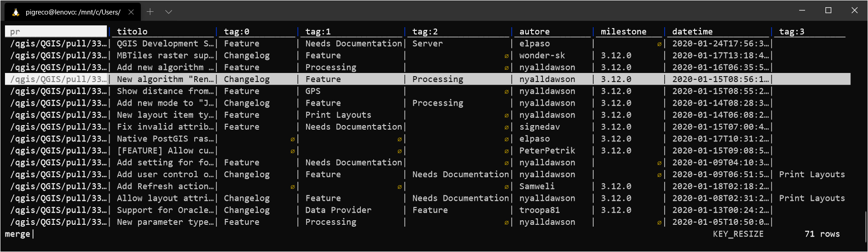Click the Tux penguin icon in the terminal tab
The image size is (868, 252).
(16, 12)
